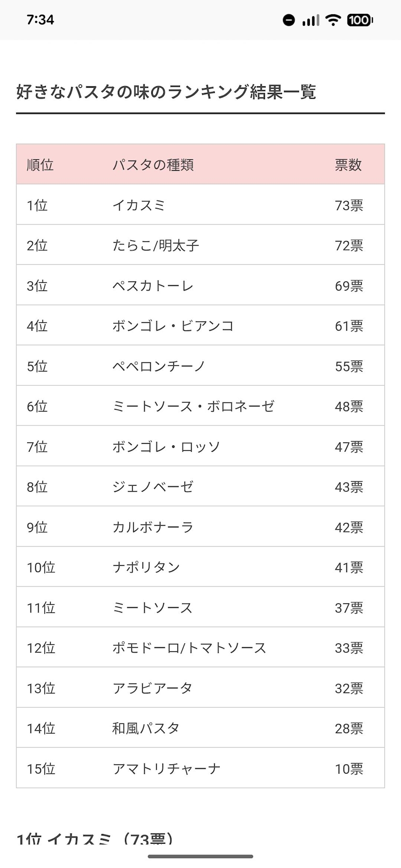The height and width of the screenshot is (868, 401).
Task: Tap the battery 100 indicator
Action: click(359, 20)
